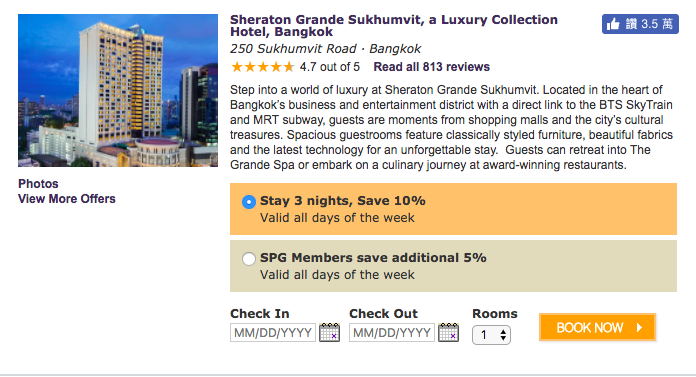Read all 813 reviews link
The width and height of the screenshot is (696, 377).
tap(431, 67)
